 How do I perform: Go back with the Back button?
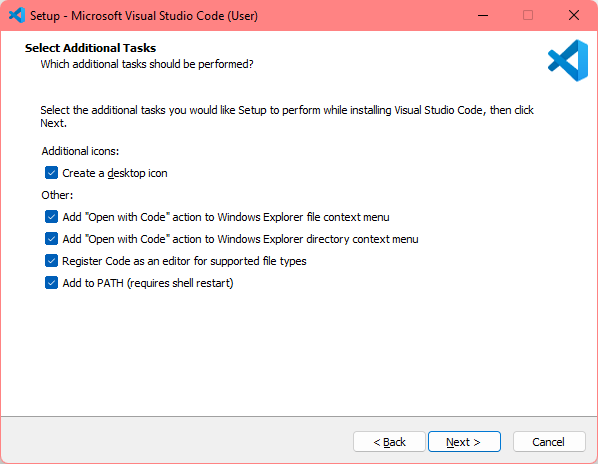tap(389, 442)
